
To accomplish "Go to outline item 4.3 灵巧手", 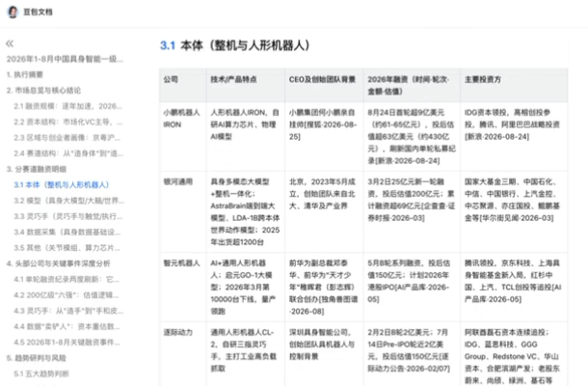I will [x=68, y=311].
